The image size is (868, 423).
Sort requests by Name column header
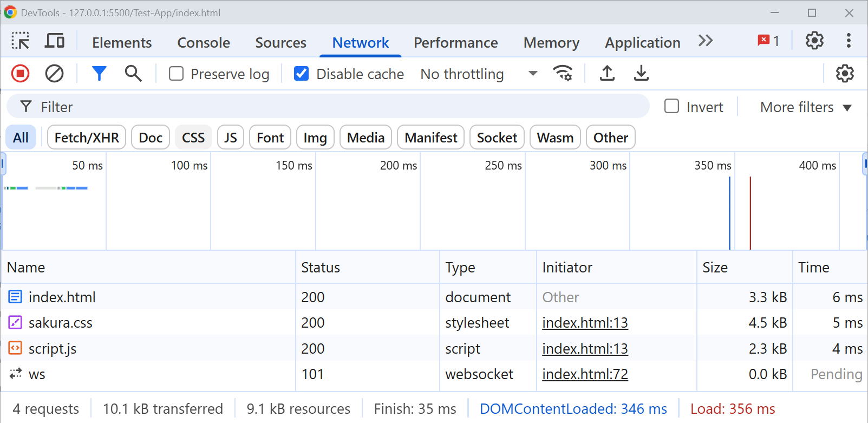(x=148, y=267)
